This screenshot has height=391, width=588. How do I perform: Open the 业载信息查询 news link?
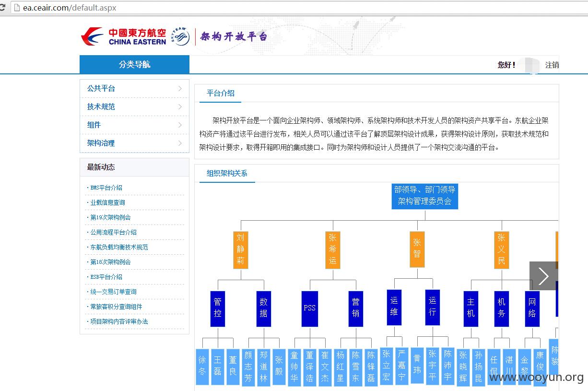(x=107, y=202)
